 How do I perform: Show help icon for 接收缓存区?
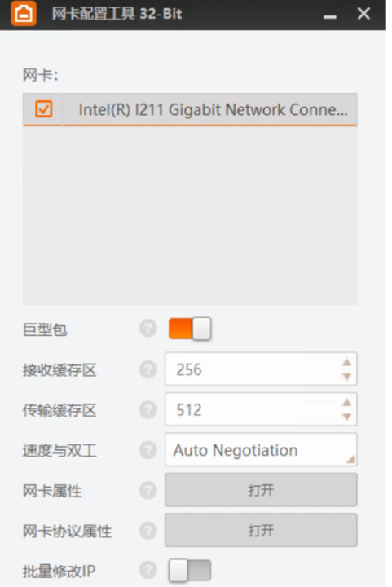pos(148,369)
